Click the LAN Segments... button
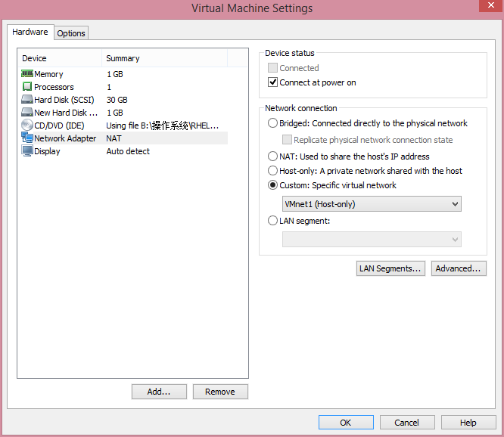Viewport: 504px width, 437px height. point(390,268)
